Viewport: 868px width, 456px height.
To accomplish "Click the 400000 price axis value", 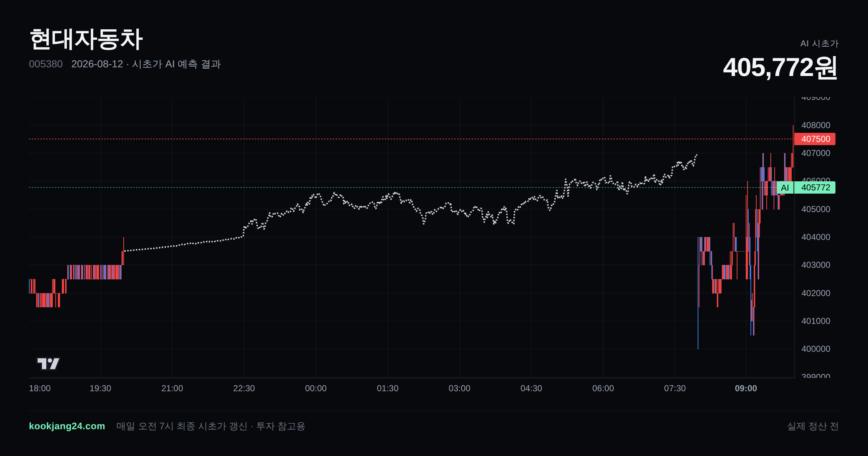I will point(816,349).
